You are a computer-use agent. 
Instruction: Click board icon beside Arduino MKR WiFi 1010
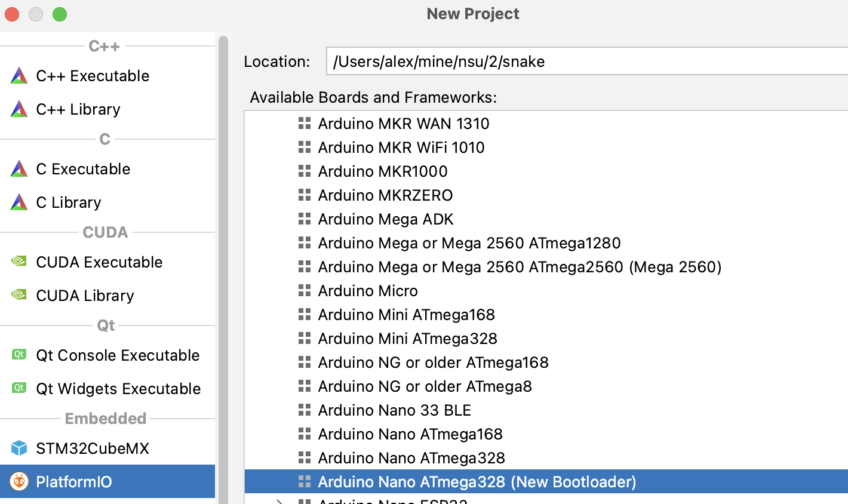(305, 147)
